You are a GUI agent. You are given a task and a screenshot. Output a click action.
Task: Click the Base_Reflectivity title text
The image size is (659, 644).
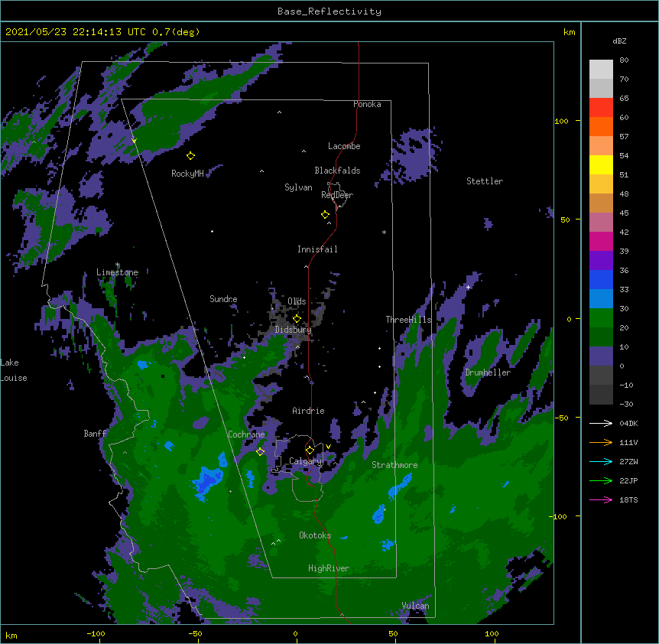pos(329,11)
